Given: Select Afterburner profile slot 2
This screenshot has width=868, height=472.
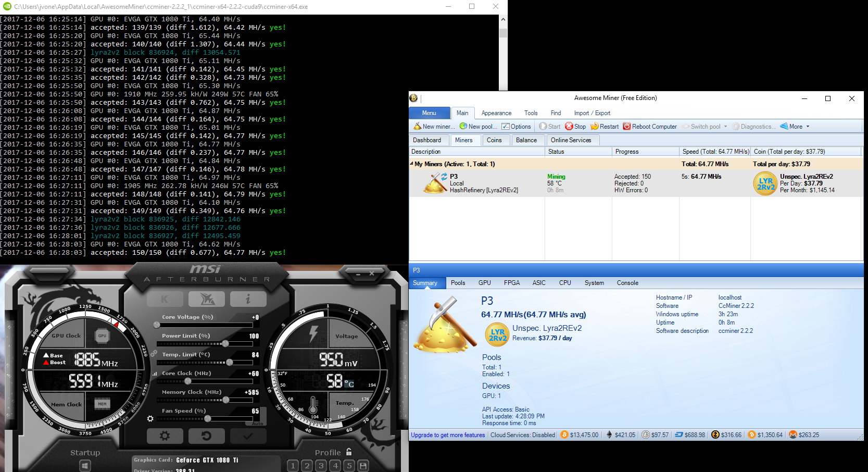Looking at the screenshot, I should 307,465.
